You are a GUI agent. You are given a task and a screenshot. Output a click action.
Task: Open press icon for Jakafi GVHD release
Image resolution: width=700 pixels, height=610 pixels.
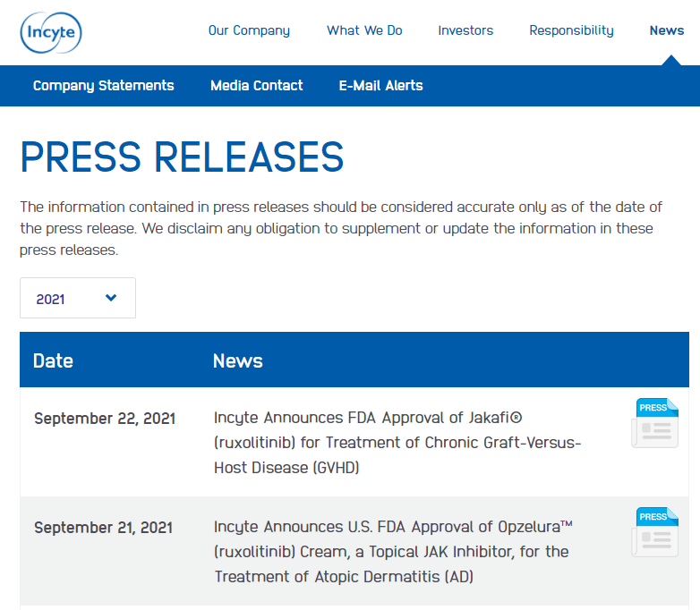[655, 423]
